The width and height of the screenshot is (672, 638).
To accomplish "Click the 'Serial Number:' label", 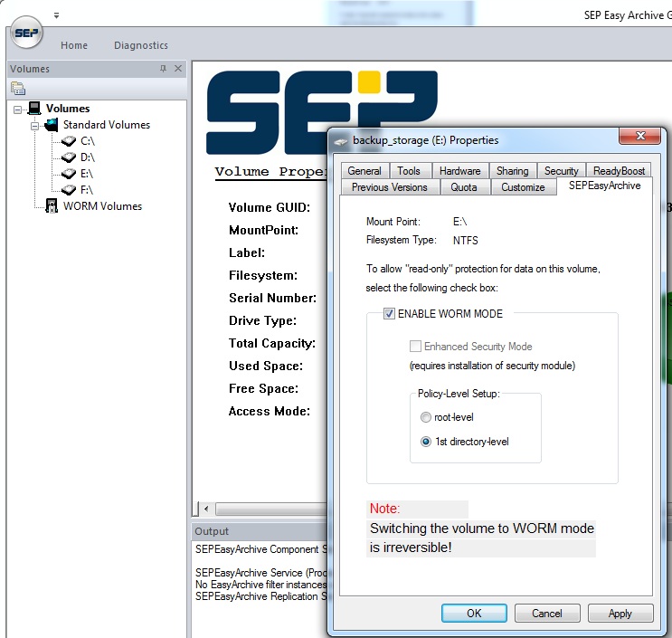I will pos(272,298).
